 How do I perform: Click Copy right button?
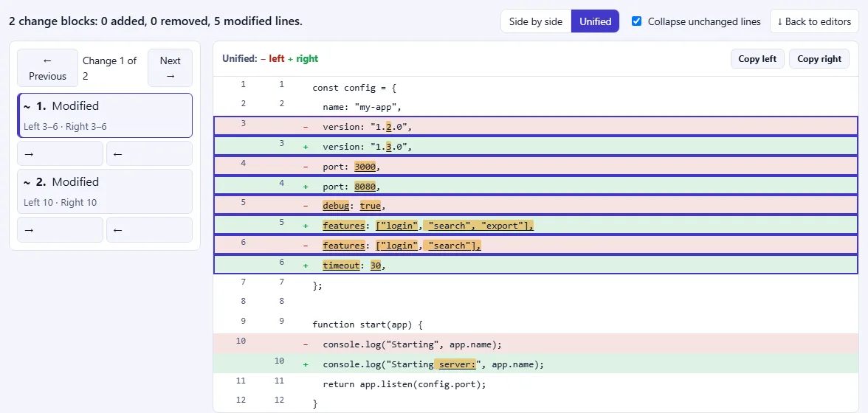(819, 58)
